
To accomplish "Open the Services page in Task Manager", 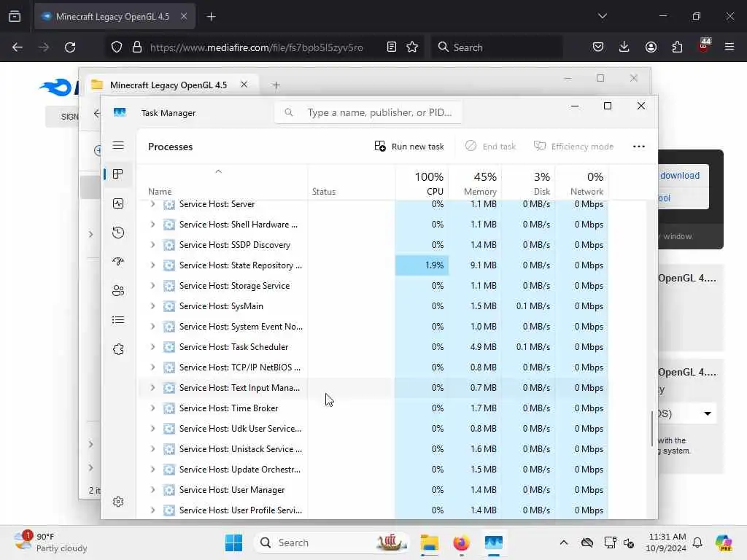I will pos(118,349).
